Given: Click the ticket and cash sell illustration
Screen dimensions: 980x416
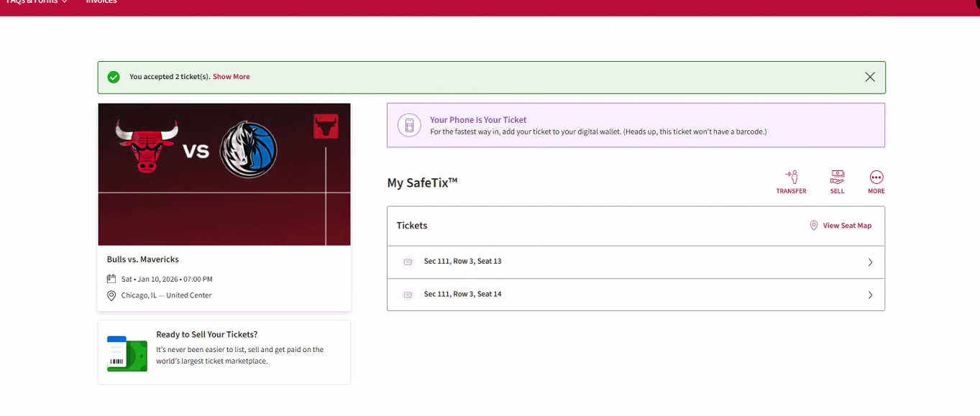Looking at the screenshot, I should coord(127,353).
